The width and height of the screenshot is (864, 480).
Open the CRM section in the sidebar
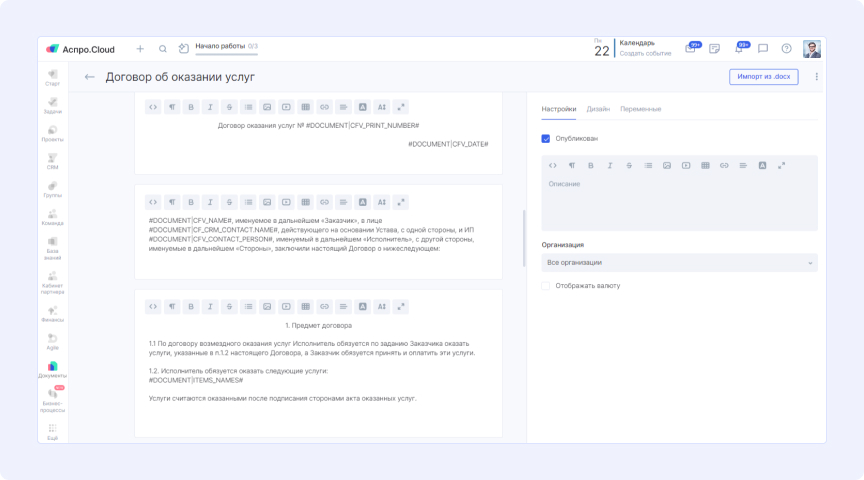52,160
